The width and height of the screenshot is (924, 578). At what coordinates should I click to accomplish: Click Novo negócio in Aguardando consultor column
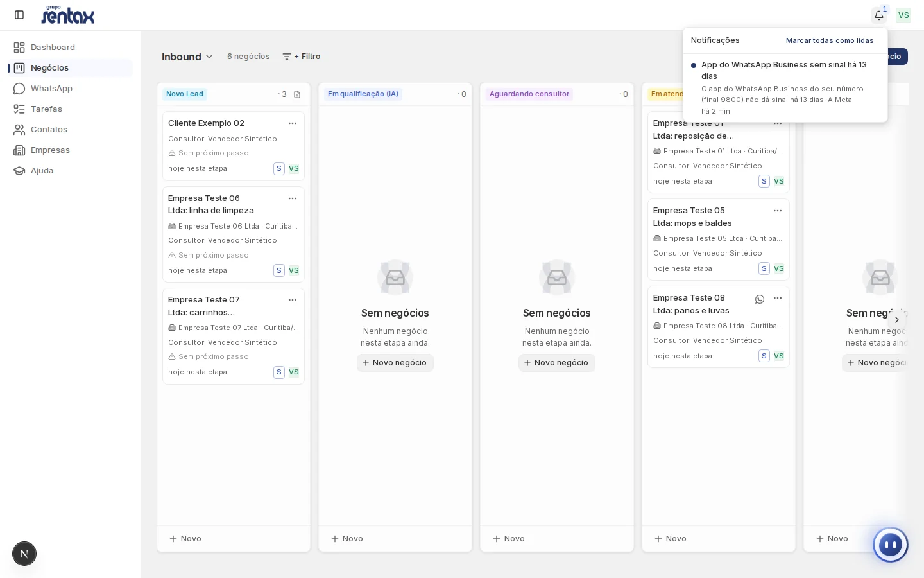[x=557, y=363]
